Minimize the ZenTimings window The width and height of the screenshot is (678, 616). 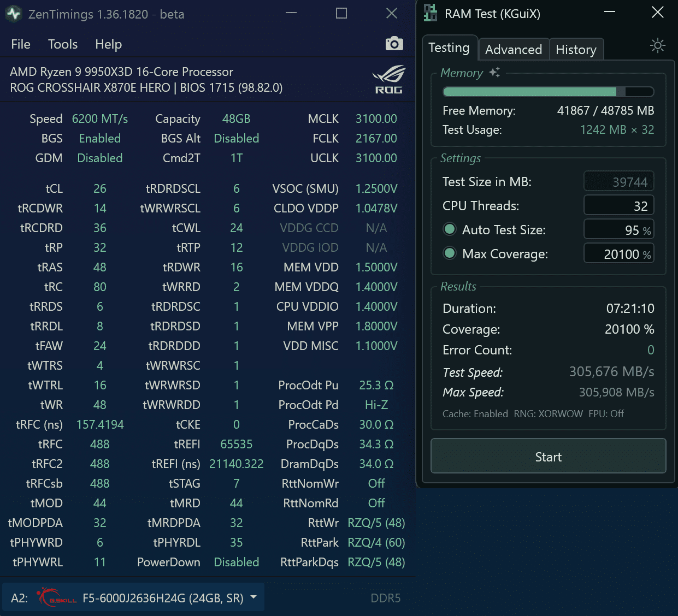[x=291, y=13]
